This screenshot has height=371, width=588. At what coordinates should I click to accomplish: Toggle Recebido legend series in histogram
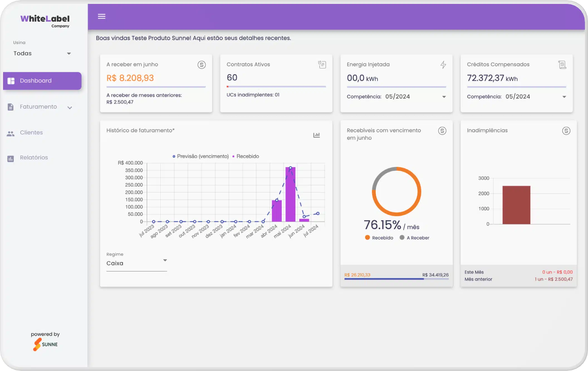(246, 156)
